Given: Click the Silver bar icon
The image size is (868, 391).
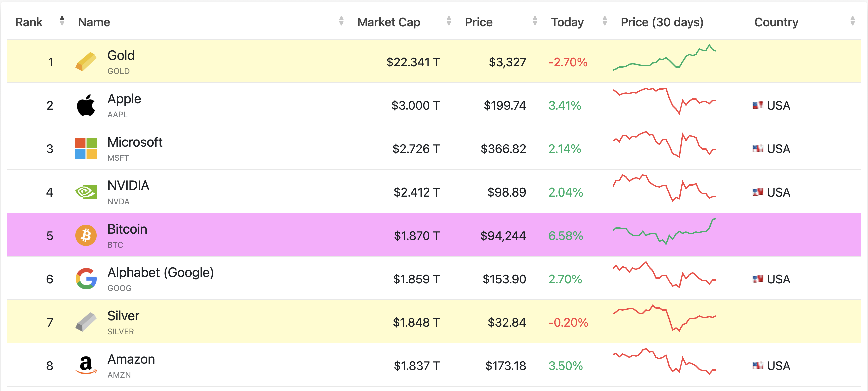Looking at the screenshot, I should 86,322.
